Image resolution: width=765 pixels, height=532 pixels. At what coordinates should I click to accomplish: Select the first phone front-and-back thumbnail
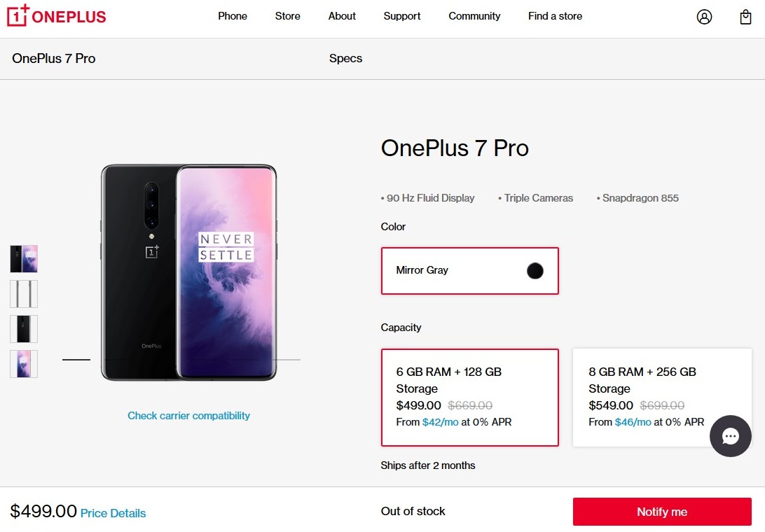point(24,259)
